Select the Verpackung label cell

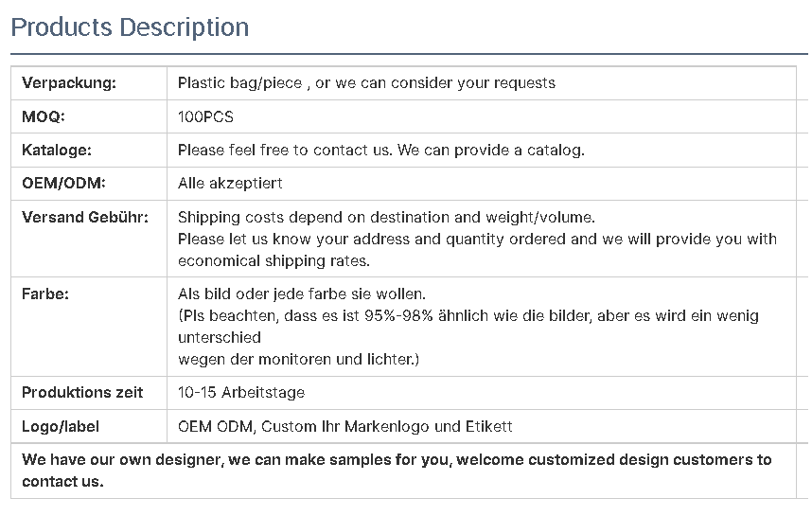(89, 83)
